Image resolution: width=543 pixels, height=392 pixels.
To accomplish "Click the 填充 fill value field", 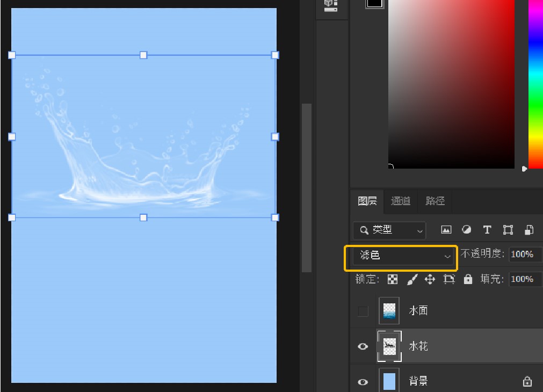I will pyautogui.click(x=524, y=279).
